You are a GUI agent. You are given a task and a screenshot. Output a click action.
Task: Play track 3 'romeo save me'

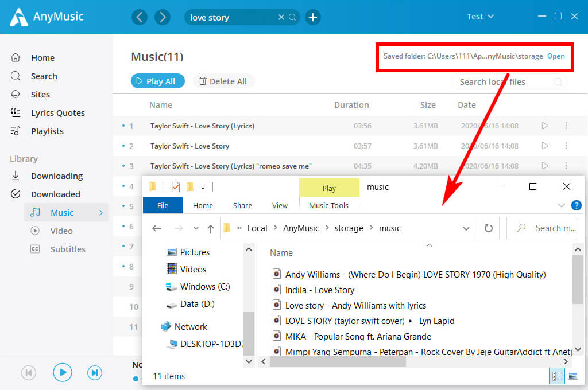(545, 166)
